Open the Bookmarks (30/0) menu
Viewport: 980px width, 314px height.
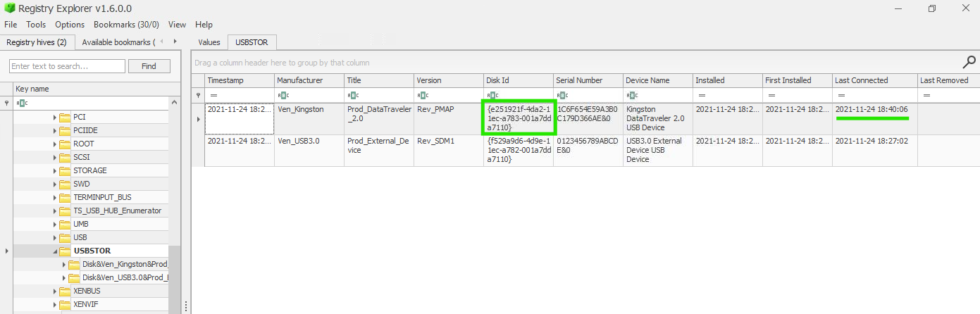click(x=126, y=25)
